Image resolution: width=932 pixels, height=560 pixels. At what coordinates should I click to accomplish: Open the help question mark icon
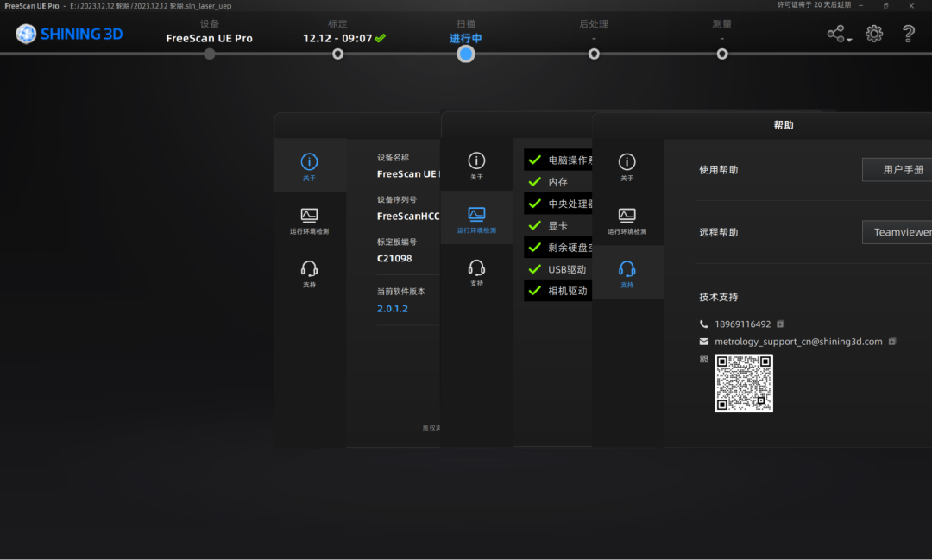click(x=908, y=34)
